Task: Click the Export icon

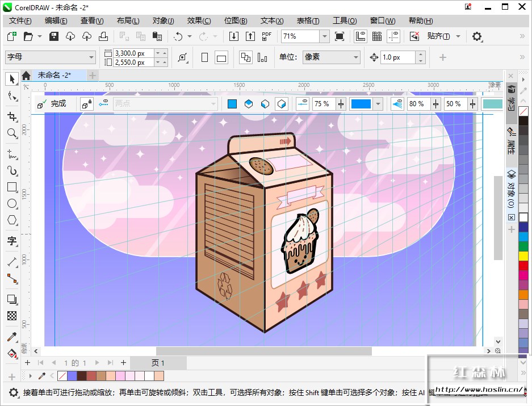Action: (250, 36)
